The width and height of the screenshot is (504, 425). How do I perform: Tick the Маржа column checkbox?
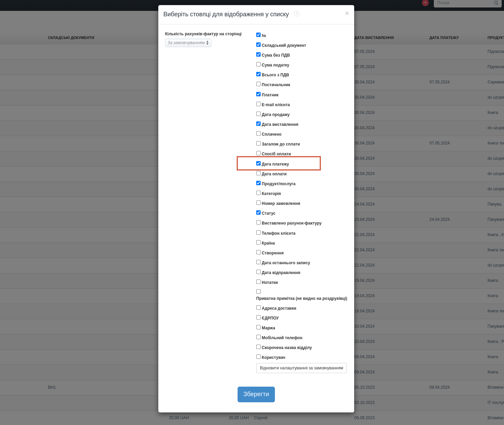pos(259,327)
